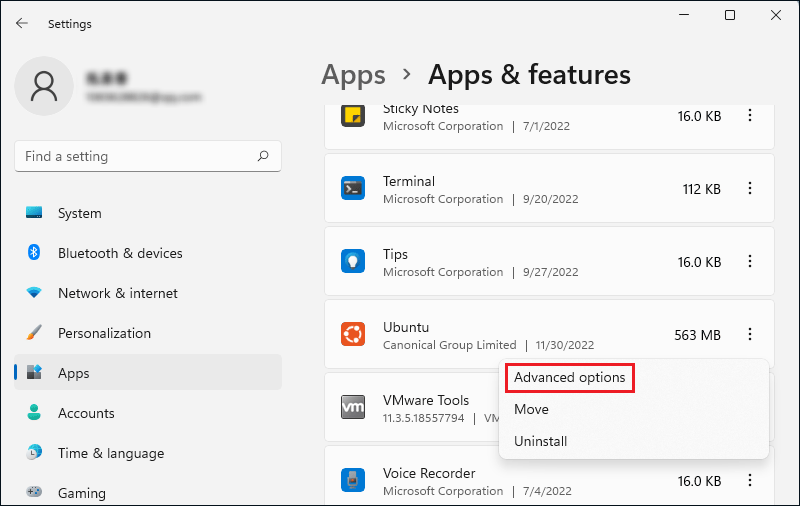Click the Apps sidebar icon

click(34, 372)
